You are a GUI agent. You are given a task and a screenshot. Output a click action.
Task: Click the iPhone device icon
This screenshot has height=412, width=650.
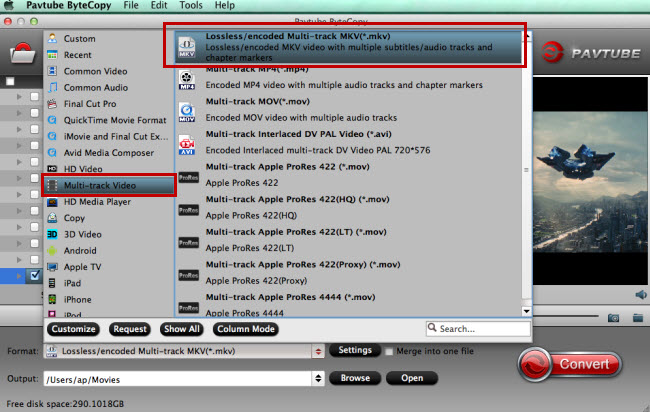click(52, 299)
